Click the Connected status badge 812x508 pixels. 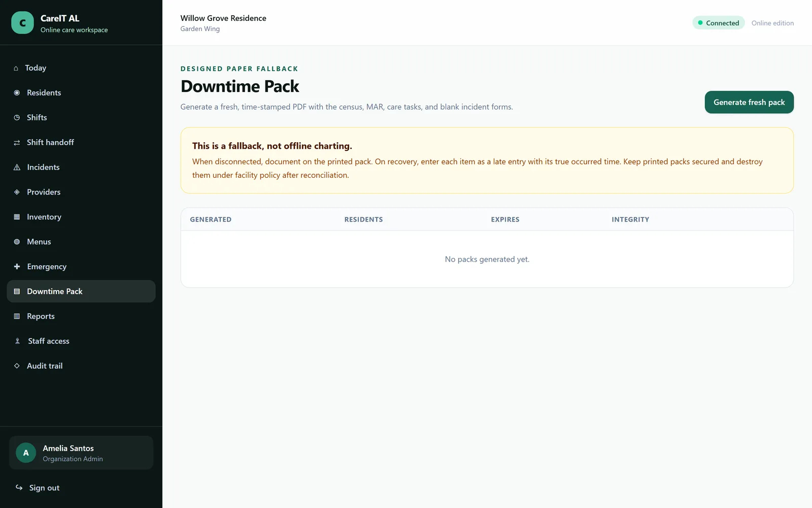pyautogui.click(x=719, y=23)
